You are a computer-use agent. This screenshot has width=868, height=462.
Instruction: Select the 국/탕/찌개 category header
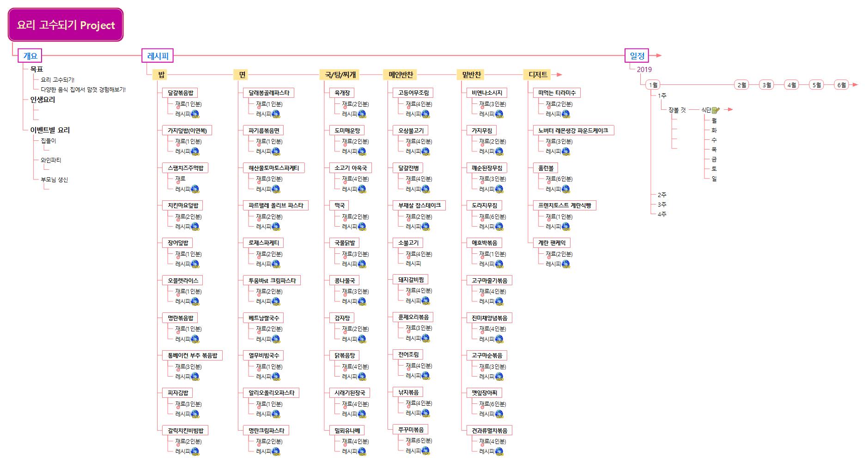[x=340, y=74]
